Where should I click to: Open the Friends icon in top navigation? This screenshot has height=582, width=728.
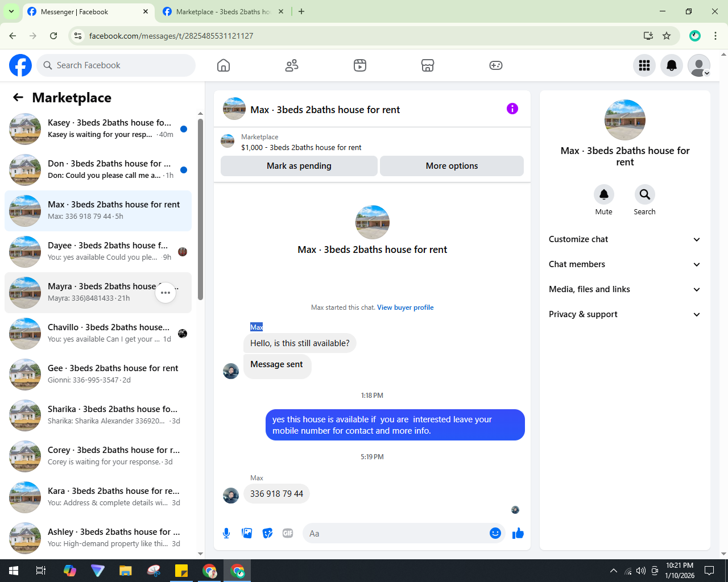pos(292,65)
